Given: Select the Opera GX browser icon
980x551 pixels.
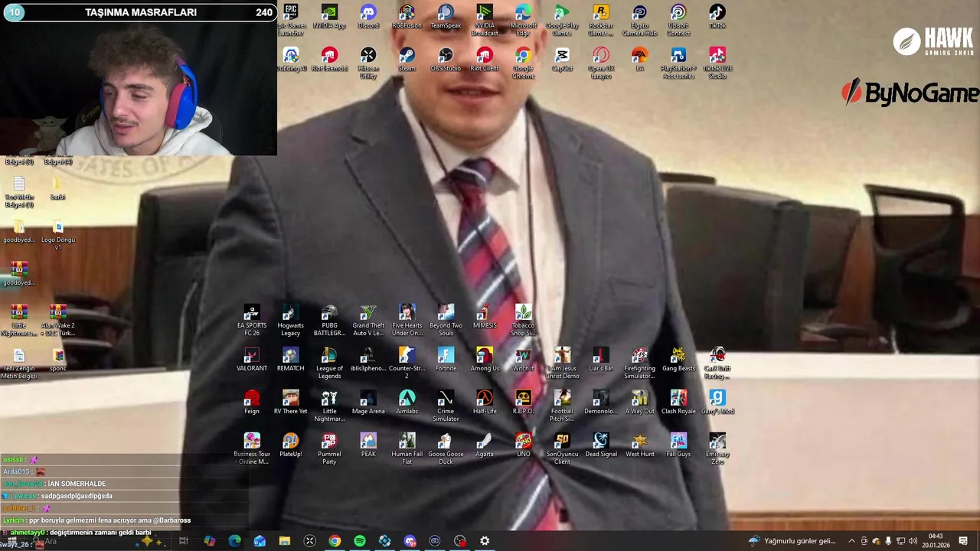Looking at the screenshot, I should pyautogui.click(x=601, y=63).
